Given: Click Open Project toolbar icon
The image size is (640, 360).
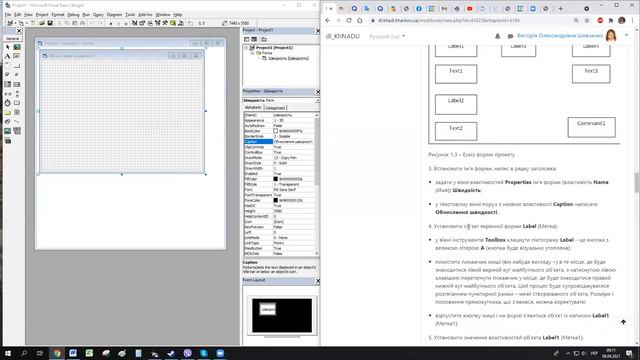Looking at the screenshot, I should (42, 23).
